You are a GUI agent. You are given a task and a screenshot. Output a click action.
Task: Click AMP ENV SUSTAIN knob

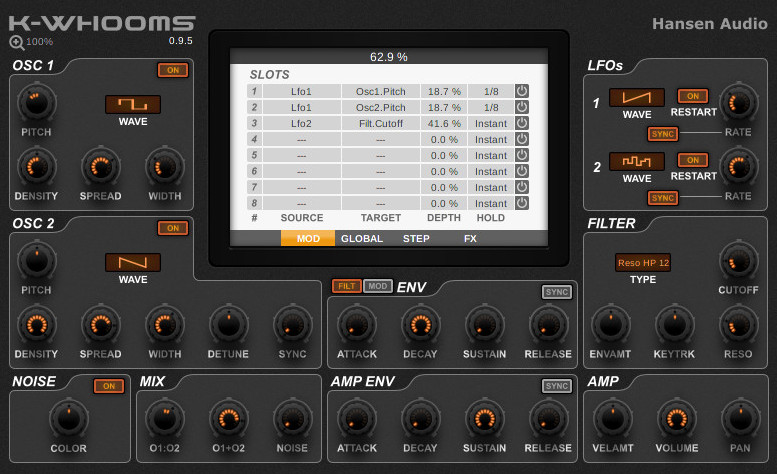(484, 419)
